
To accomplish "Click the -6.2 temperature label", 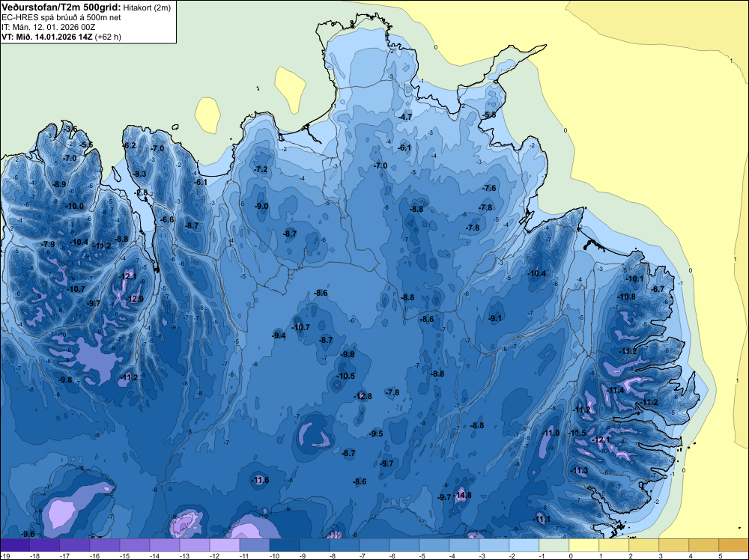I will pyautogui.click(x=130, y=145).
